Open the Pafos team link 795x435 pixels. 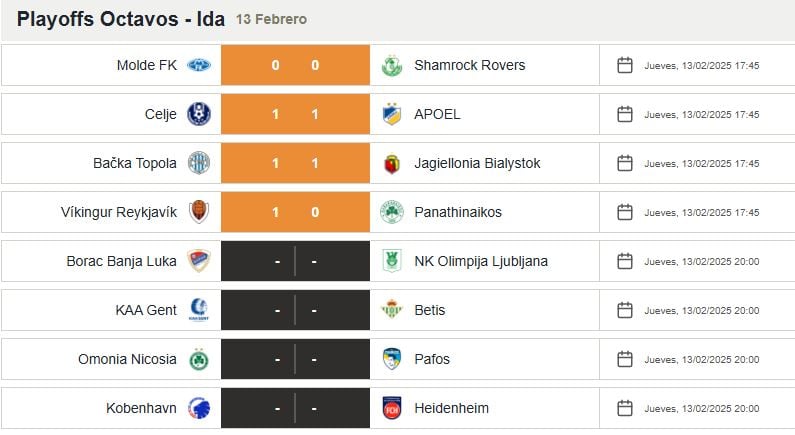432,359
